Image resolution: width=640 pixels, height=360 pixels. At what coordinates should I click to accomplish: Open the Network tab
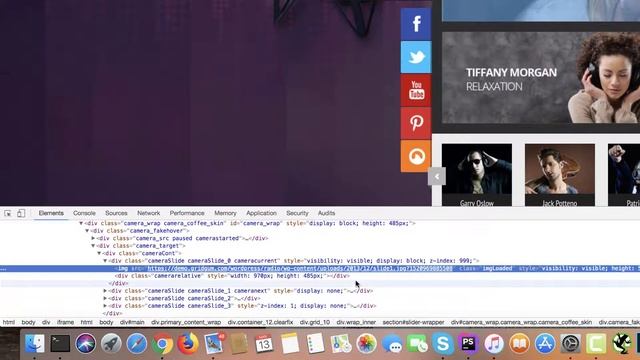pyautogui.click(x=149, y=213)
